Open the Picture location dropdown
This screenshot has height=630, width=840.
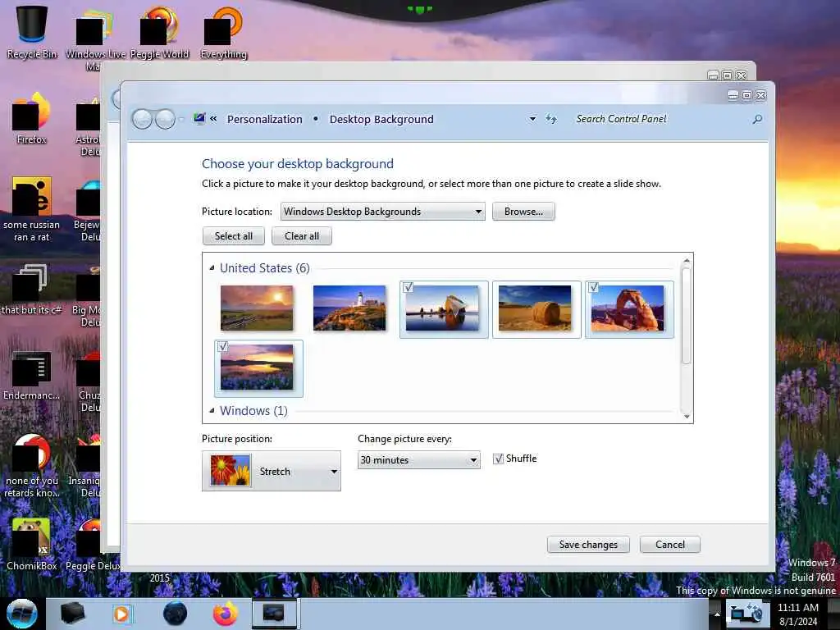[x=383, y=212]
